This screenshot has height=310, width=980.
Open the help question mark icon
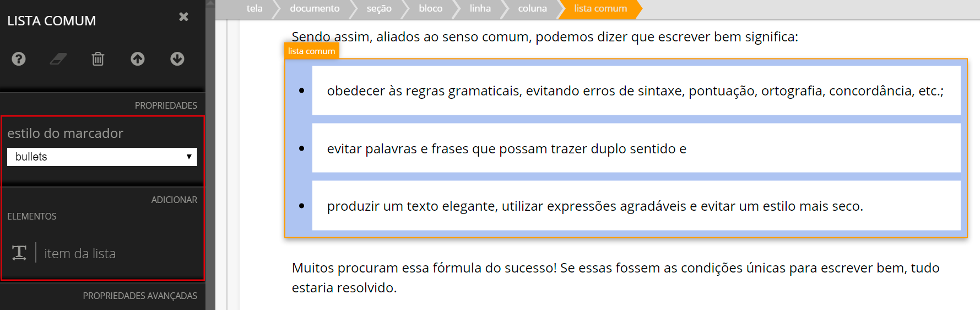19,58
